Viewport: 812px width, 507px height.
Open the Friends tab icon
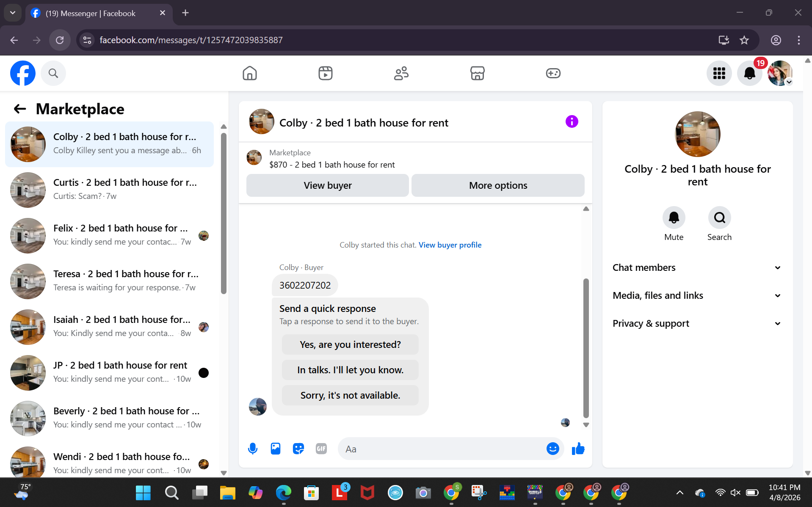pyautogui.click(x=401, y=73)
